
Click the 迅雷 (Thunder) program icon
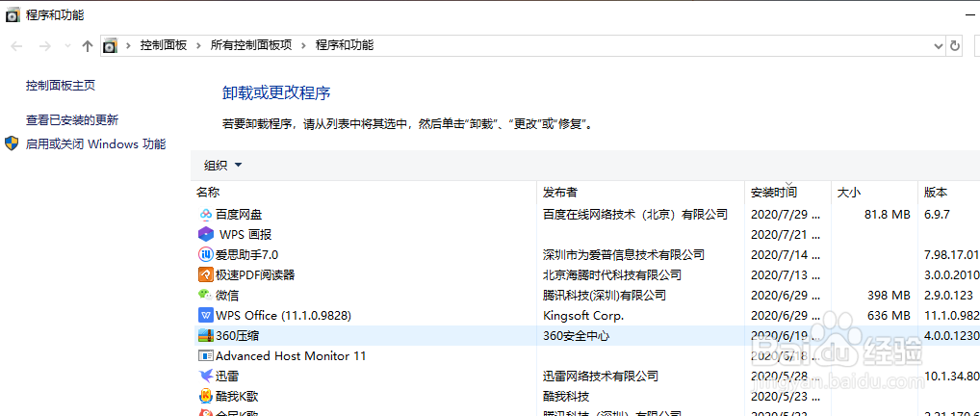[205, 376]
